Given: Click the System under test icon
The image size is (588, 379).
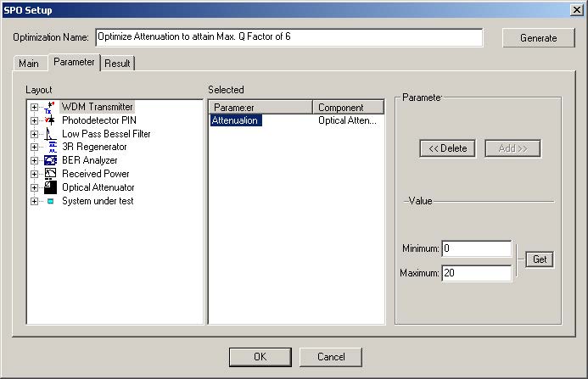Looking at the screenshot, I should [51, 201].
